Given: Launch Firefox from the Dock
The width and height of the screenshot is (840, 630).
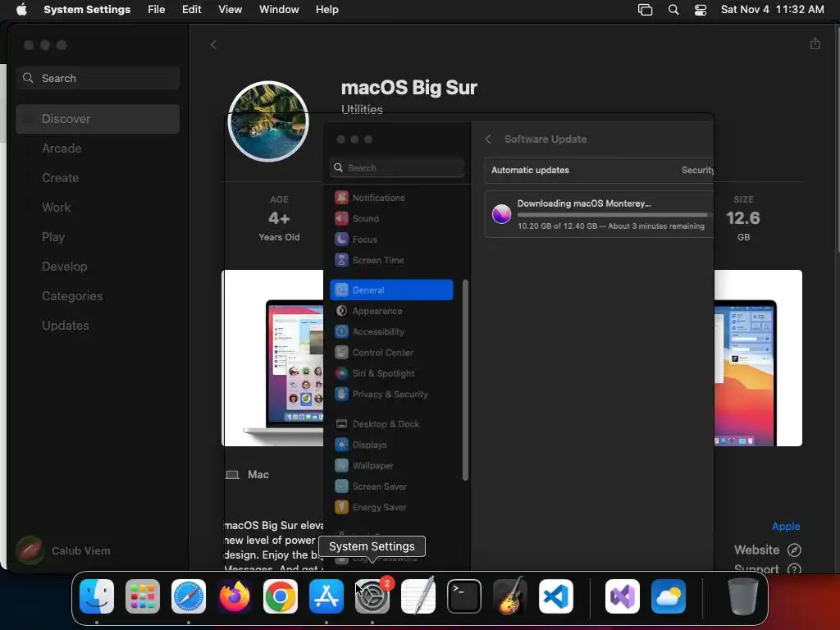Looking at the screenshot, I should pos(235,596).
